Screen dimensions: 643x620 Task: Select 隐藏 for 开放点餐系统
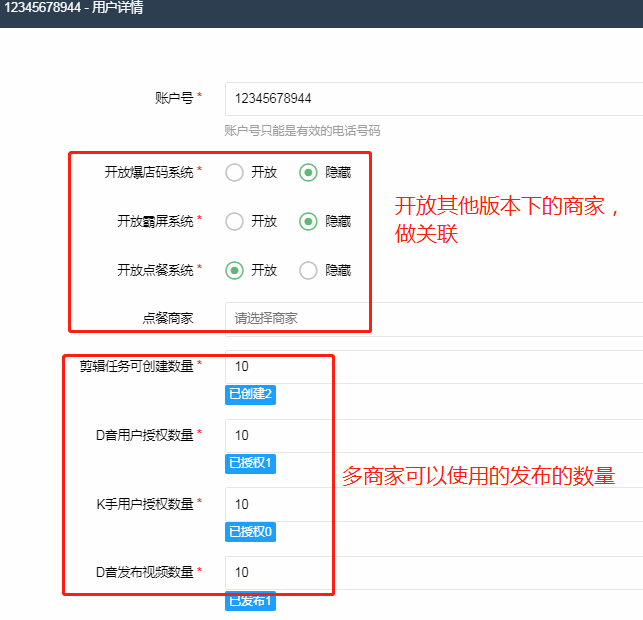tap(308, 271)
